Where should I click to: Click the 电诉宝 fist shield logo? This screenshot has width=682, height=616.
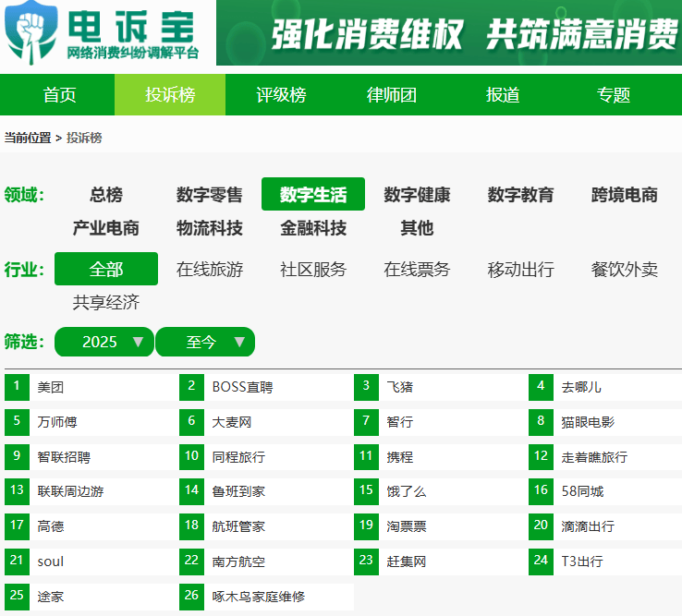pyautogui.click(x=30, y=32)
